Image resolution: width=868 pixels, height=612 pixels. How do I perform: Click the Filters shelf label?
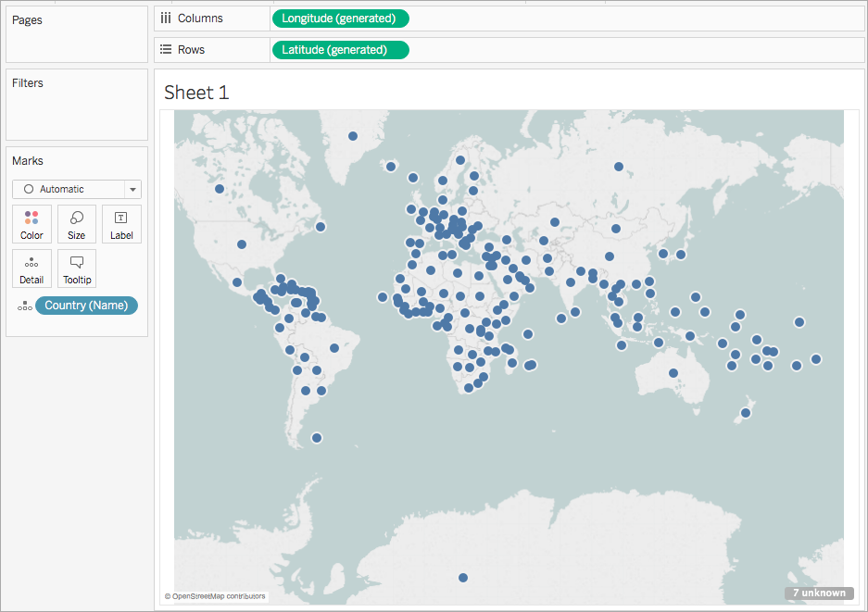coord(28,83)
